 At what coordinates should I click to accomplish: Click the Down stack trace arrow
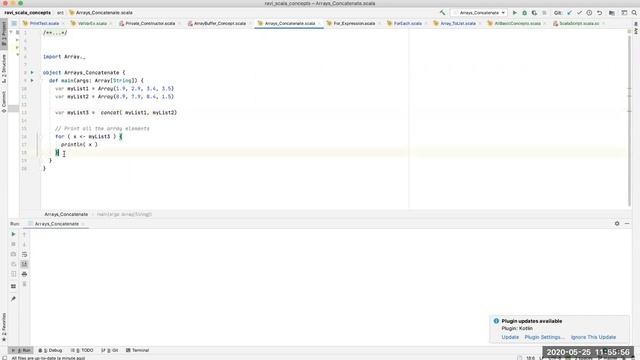click(24, 244)
